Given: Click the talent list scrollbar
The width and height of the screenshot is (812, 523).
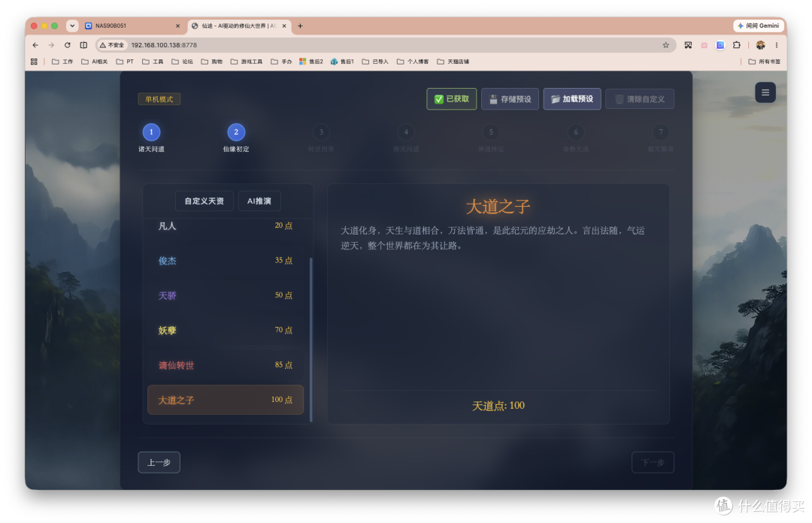Looking at the screenshot, I should click(311, 340).
